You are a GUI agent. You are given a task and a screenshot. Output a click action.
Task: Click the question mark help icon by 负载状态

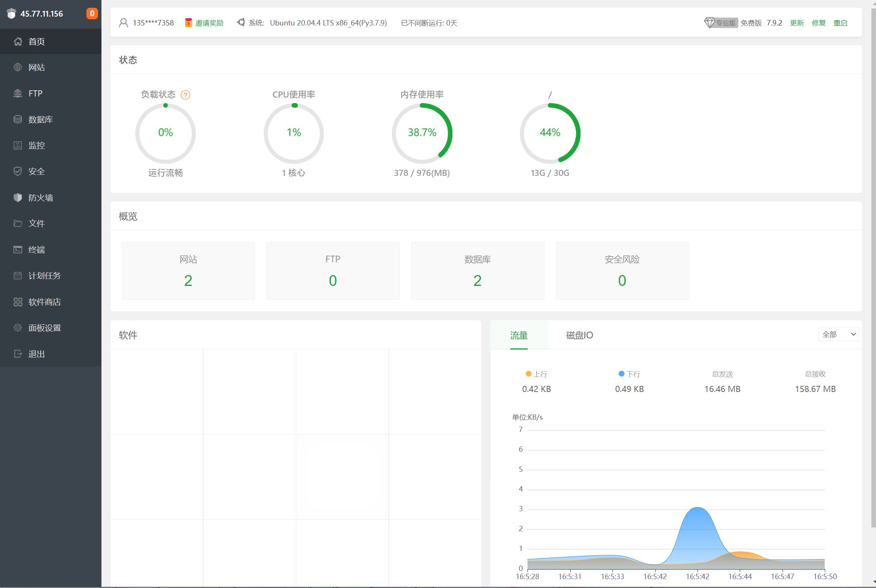pyautogui.click(x=186, y=95)
